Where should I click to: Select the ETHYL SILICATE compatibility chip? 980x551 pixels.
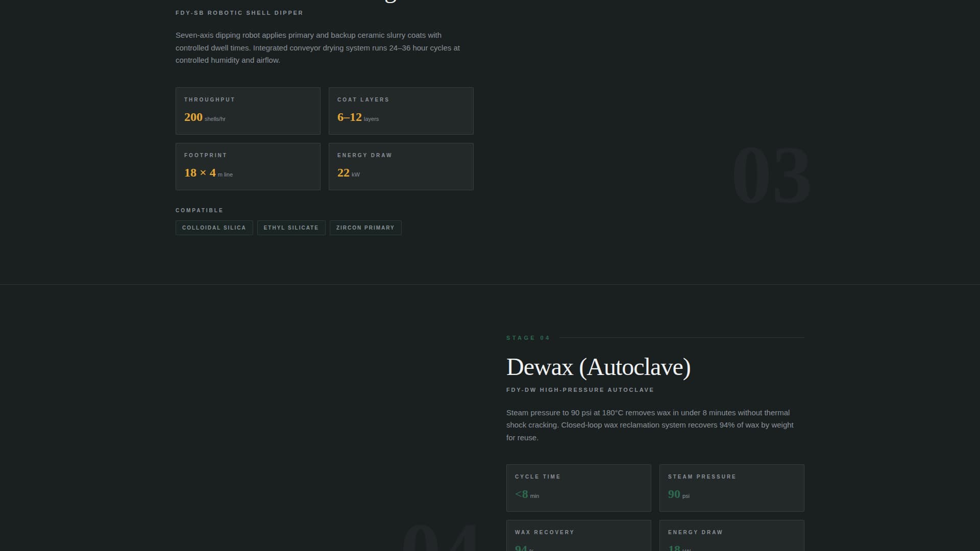[x=291, y=228]
